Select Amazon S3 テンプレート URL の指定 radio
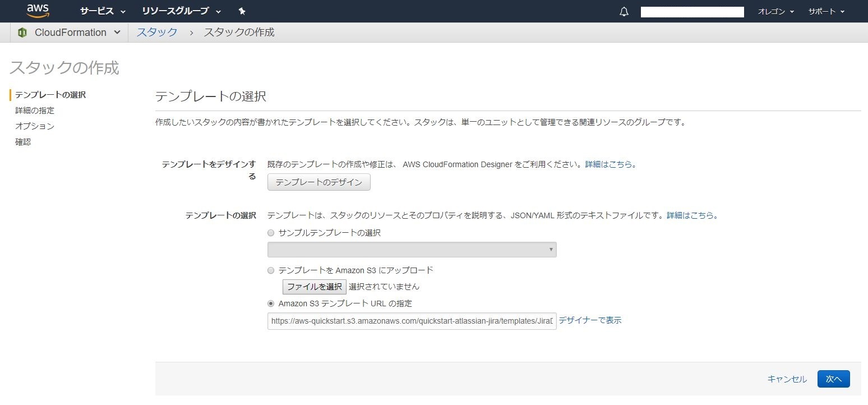 click(x=271, y=303)
